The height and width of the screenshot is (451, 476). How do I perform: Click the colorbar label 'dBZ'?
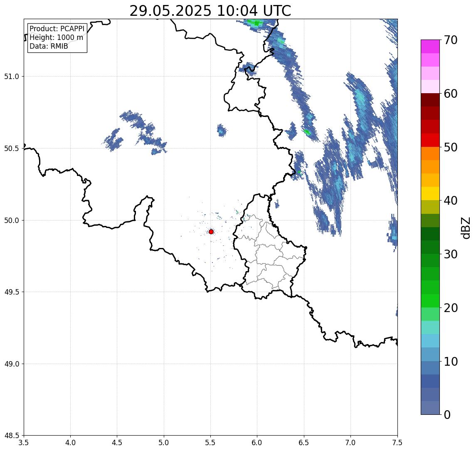tap(465, 228)
